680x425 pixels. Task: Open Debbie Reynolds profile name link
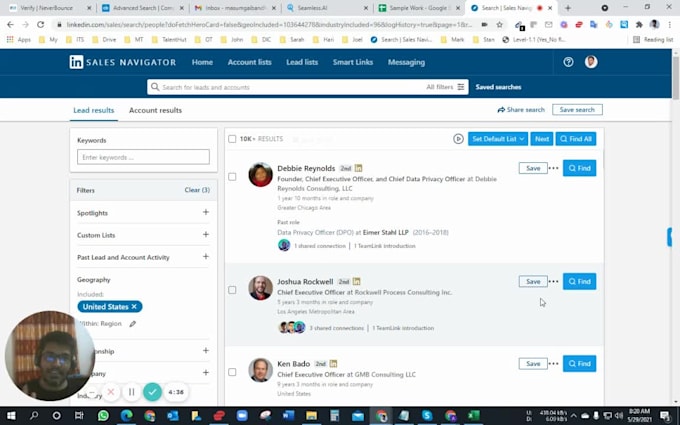[x=306, y=168]
